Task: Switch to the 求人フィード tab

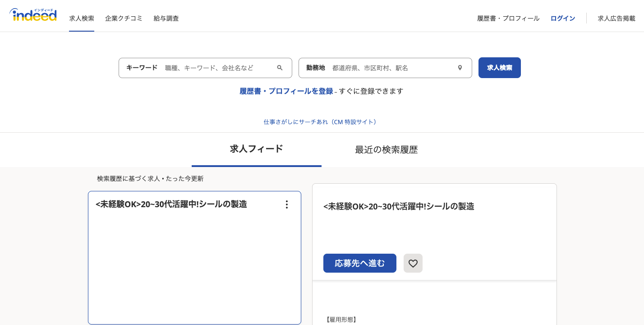Action: pos(256,149)
